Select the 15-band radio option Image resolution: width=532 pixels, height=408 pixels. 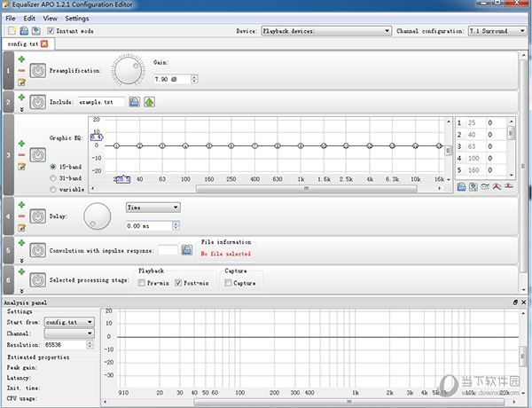(x=53, y=167)
